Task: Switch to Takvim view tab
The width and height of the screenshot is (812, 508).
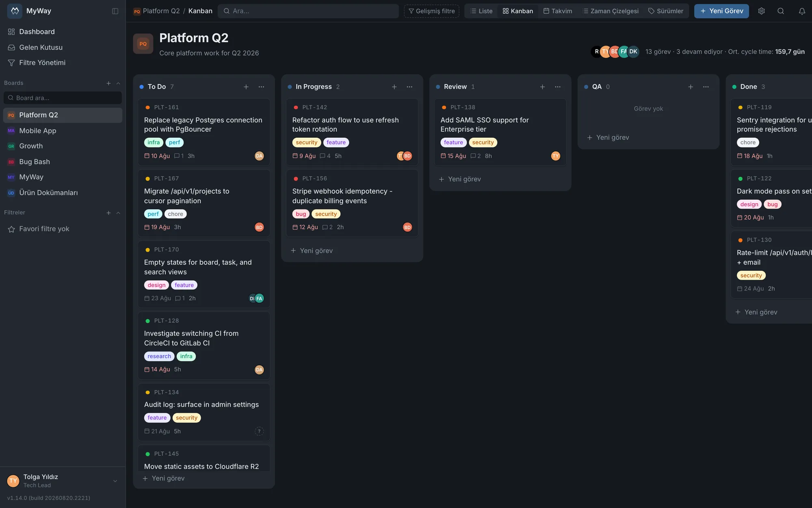Action: pos(558,11)
